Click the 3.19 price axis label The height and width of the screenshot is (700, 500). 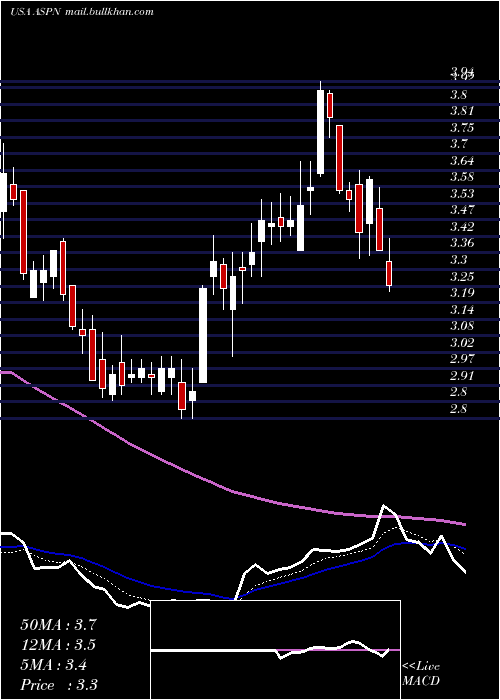462,293
